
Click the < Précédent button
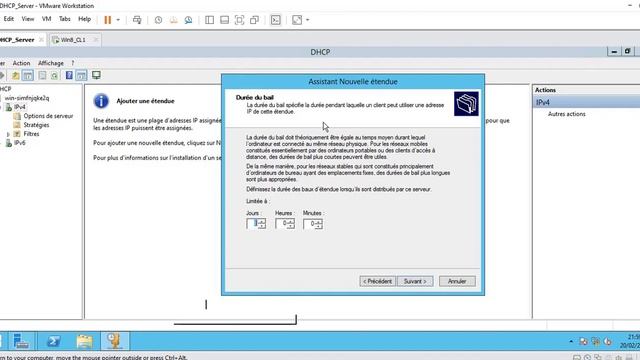point(378,281)
